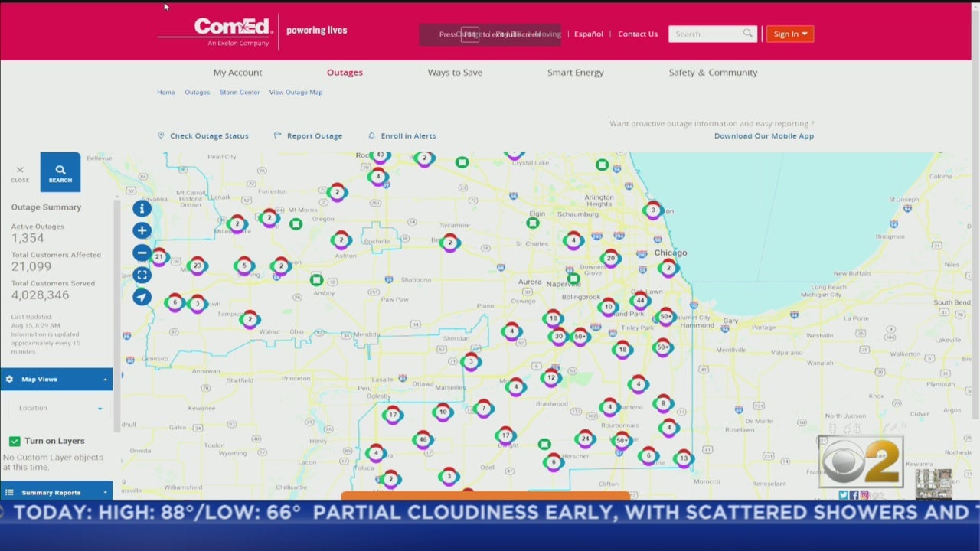Click Download Our Mobile App

coord(764,136)
